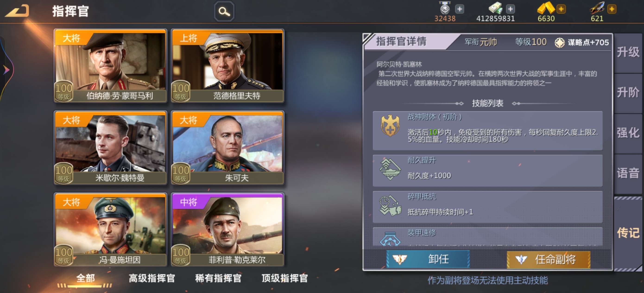The image size is (644, 293).
Task: Tap the 战神附体 skill eagle icon
Action: [x=390, y=126]
